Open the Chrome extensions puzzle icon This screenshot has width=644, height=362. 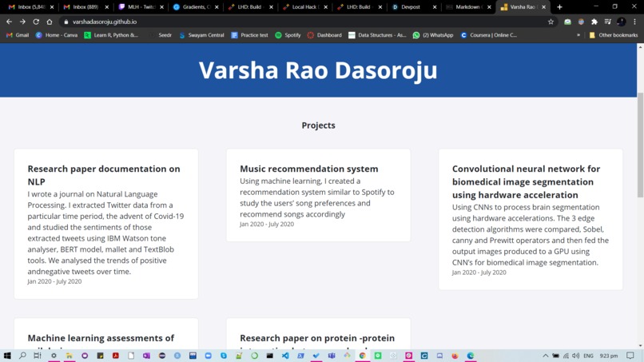(x=594, y=22)
